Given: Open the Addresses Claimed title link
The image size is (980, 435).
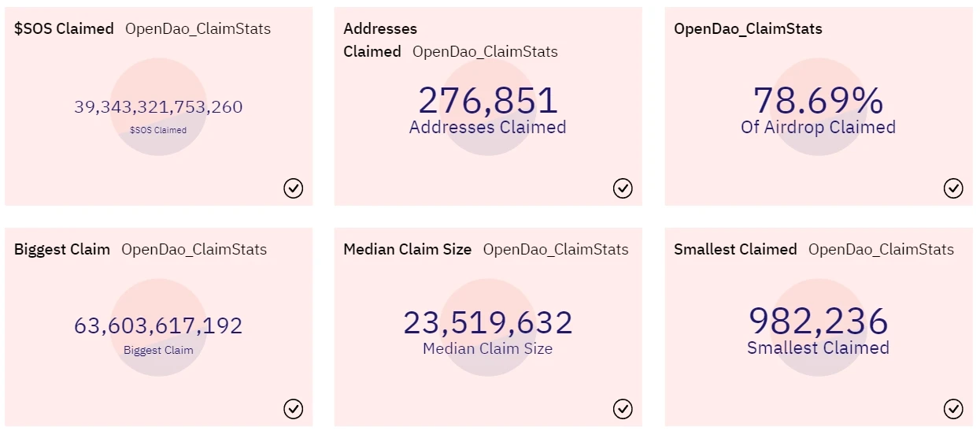Looking at the screenshot, I should 380,40.
